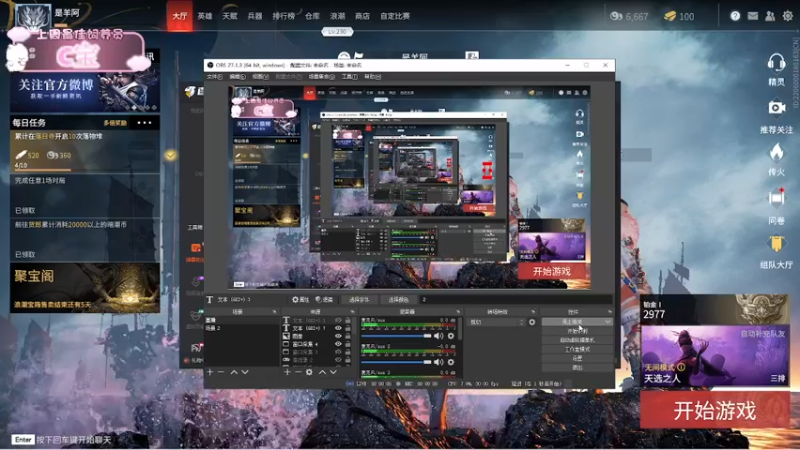Image resolution: width=800 pixels, height=450 pixels.
Task: Move source down with sources down-arrow icon
Action: click(x=333, y=372)
